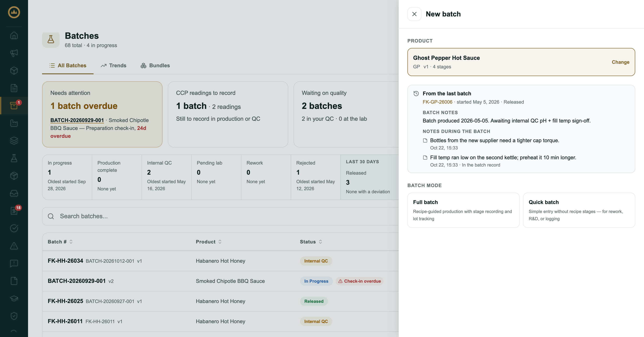Open the graduation cap sidebar icon
The width and height of the screenshot is (644, 337).
(14, 298)
